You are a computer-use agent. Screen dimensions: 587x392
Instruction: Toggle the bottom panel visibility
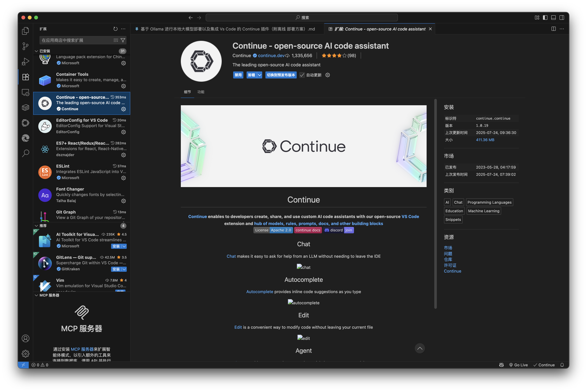coord(553,18)
